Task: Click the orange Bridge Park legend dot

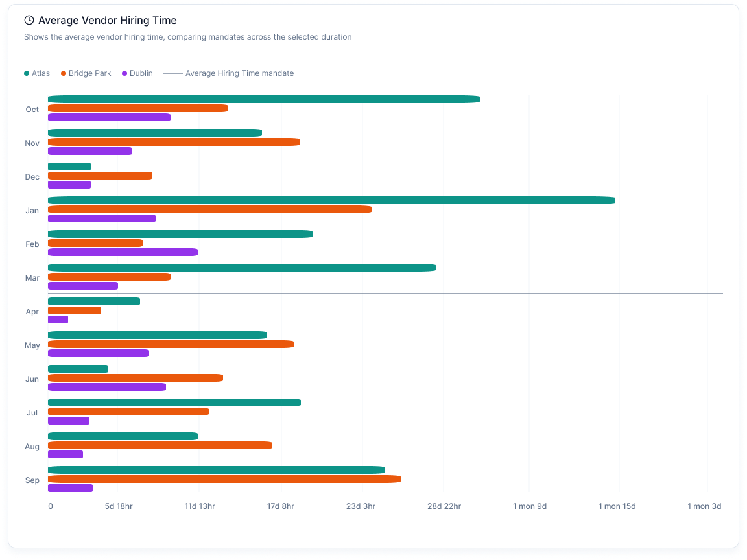Action: coord(64,73)
